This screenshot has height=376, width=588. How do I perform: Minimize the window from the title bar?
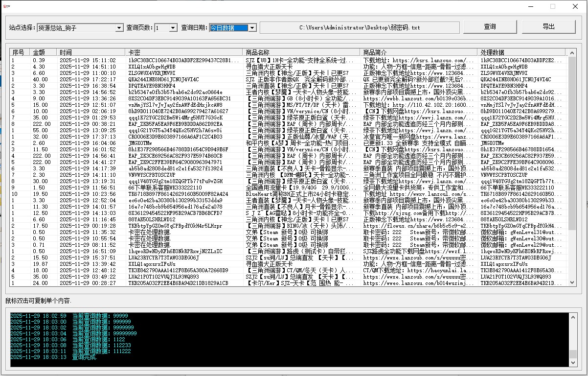(x=530, y=6)
